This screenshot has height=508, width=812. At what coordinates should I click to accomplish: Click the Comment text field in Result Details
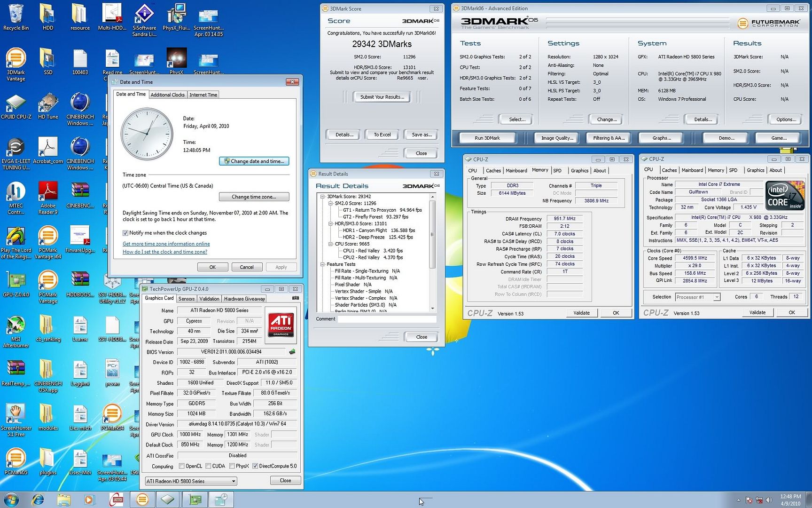click(x=387, y=319)
